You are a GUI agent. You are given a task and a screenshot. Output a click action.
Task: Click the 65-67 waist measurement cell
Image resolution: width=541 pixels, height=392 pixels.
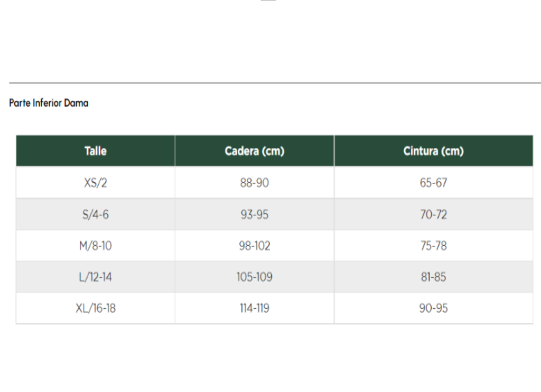pyautogui.click(x=433, y=183)
